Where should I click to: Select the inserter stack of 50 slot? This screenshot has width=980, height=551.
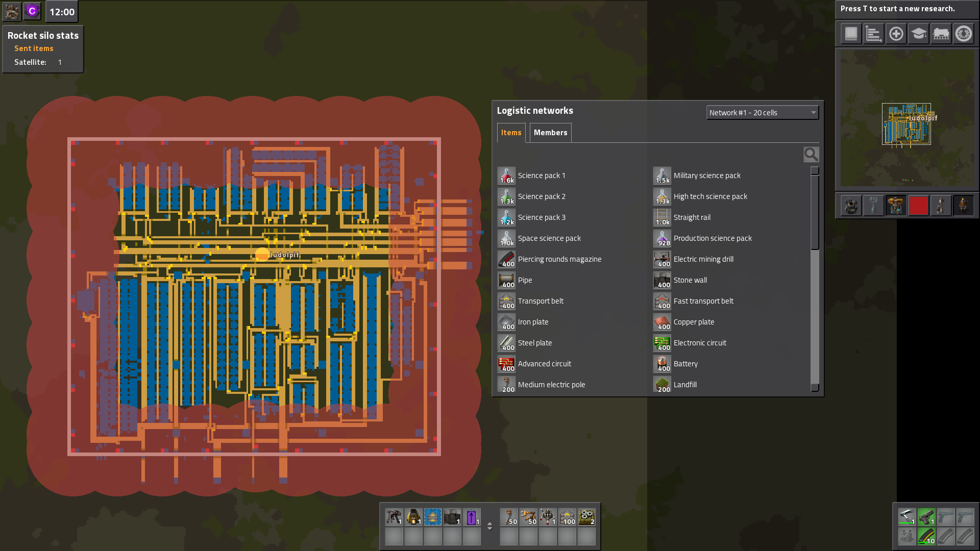[x=528, y=517]
